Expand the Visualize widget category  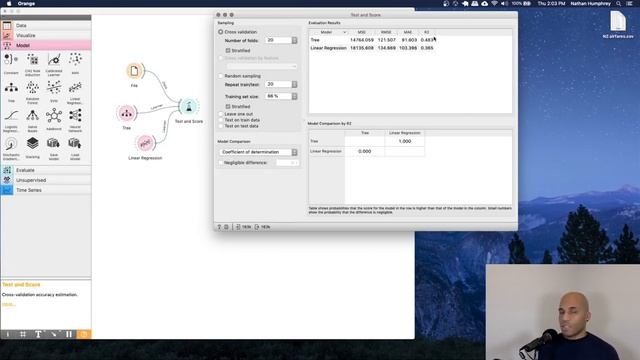[x=46, y=36]
